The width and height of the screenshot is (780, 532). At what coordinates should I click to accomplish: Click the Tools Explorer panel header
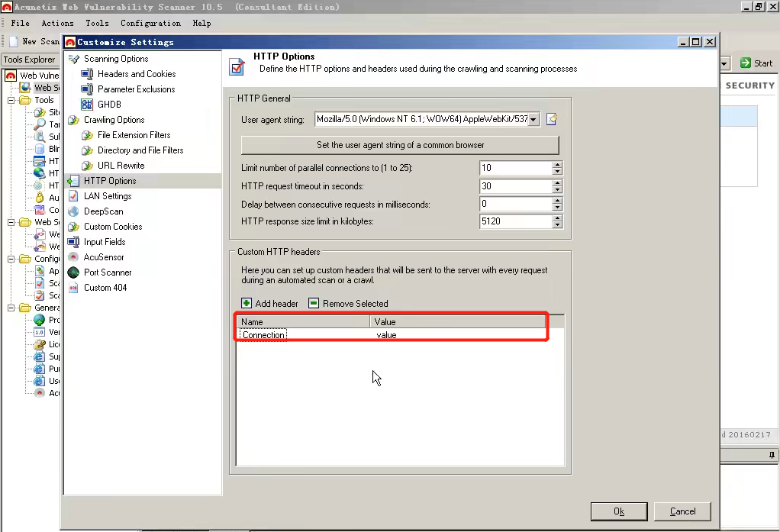[x=29, y=60]
